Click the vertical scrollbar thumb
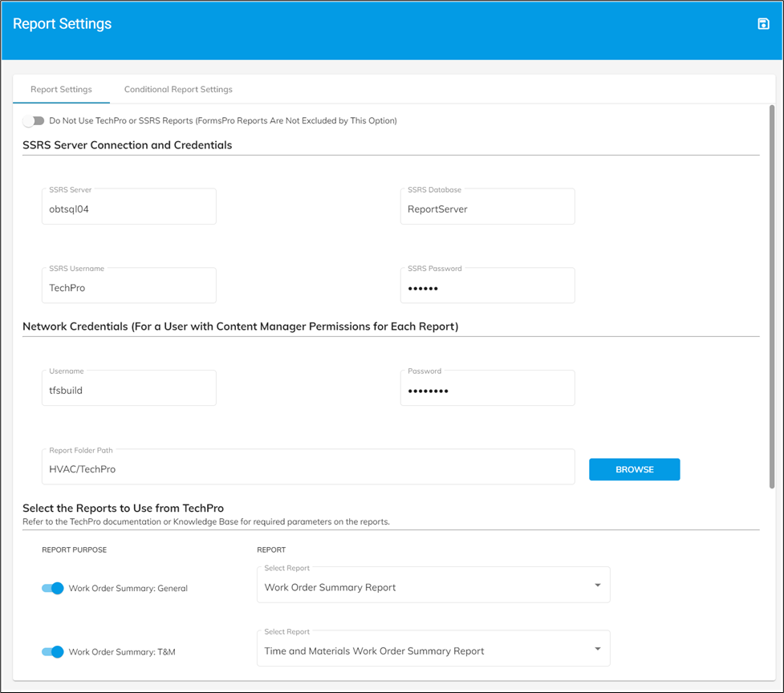Screen dimensions: 784x693 tap(771, 297)
